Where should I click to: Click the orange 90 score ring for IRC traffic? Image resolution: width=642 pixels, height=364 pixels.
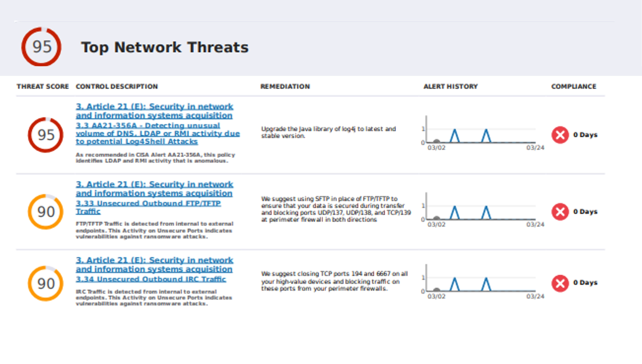click(x=46, y=283)
